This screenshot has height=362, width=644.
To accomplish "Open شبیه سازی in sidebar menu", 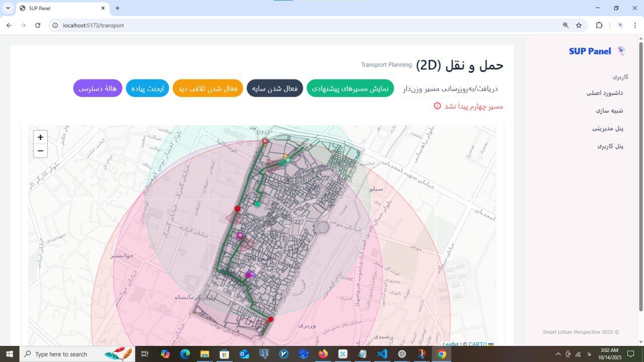I will coord(610,111).
